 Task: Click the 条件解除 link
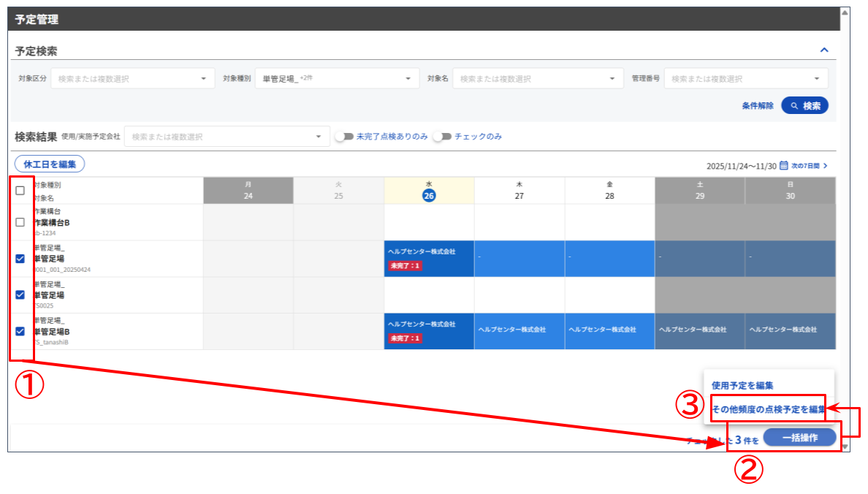(x=757, y=106)
